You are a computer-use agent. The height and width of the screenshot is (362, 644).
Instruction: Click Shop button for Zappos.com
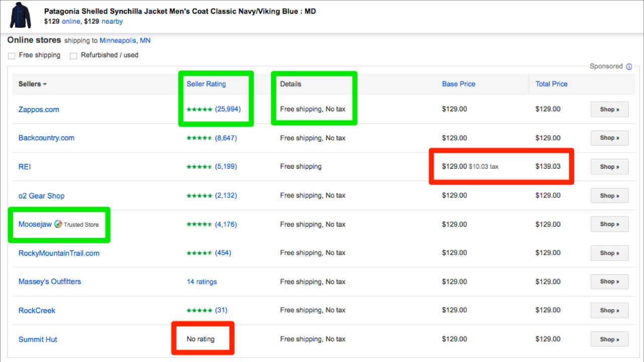click(x=609, y=109)
